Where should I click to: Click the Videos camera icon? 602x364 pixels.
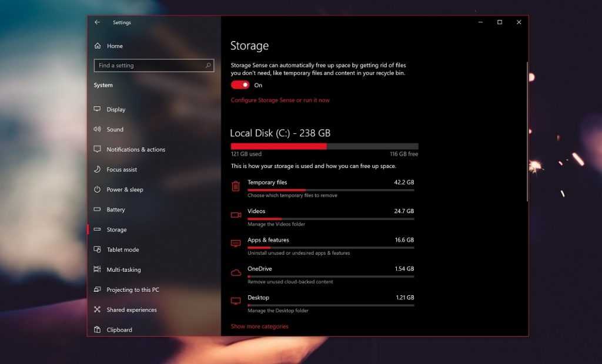tap(236, 215)
